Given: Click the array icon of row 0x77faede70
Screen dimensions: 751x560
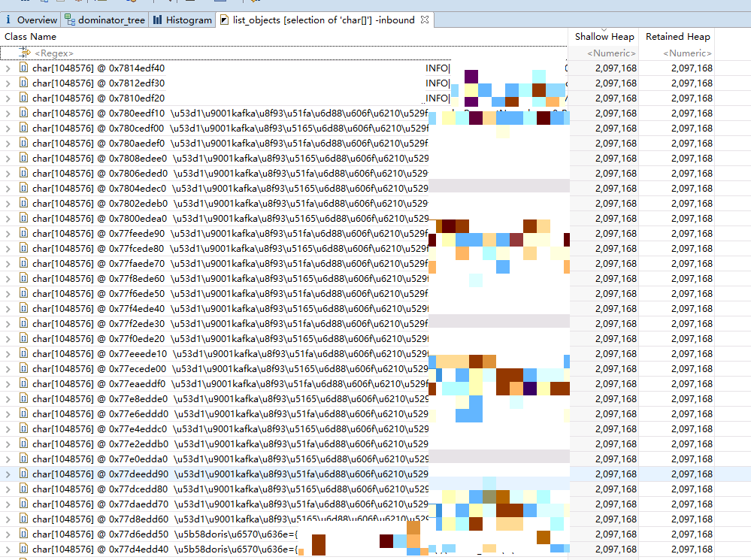Looking at the screenshot, I should click(23, 263).
